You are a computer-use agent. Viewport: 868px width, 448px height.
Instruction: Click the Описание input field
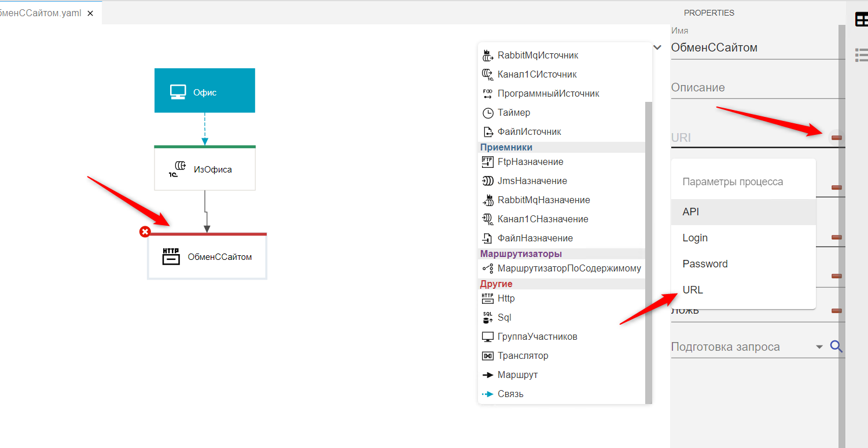(752, 88)
